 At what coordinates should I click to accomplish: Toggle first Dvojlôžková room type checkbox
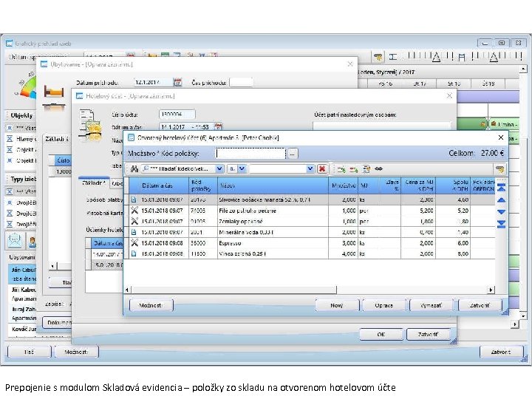pos(10,202)
